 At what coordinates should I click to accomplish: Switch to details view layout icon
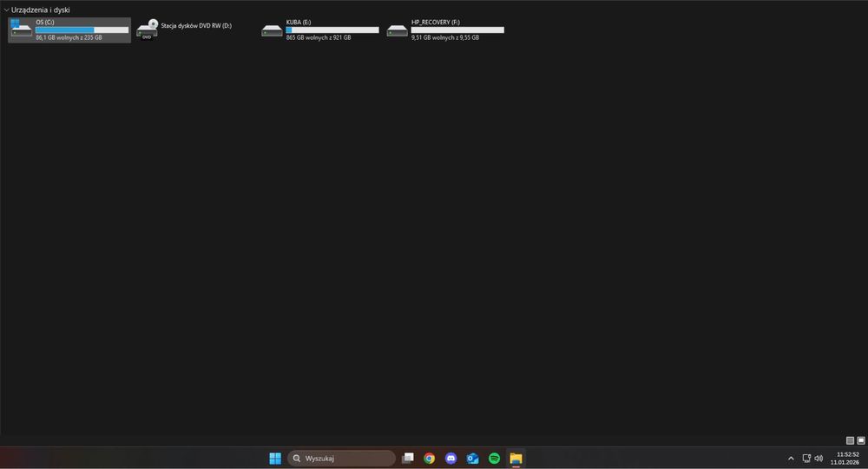coord(850,440)
